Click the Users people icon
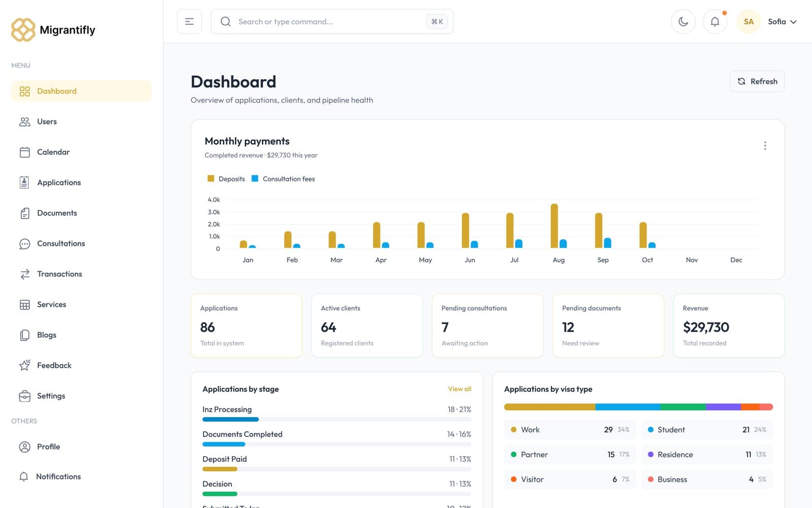812x508 pixels. pos(24,121)
